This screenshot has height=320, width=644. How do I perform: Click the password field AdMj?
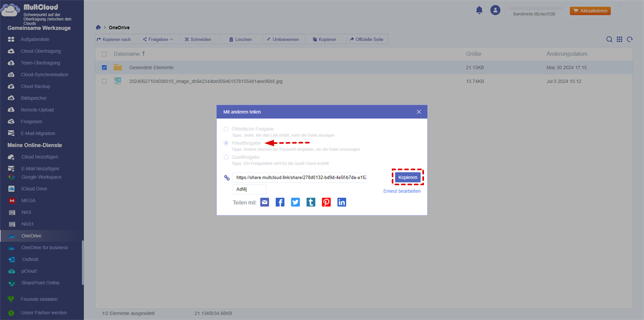[x=250, y=189]
